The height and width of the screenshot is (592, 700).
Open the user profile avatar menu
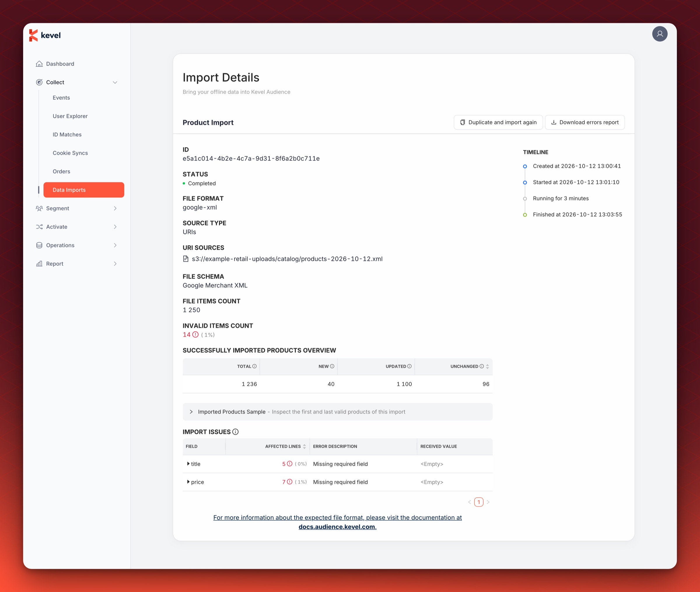click(659, 34)
